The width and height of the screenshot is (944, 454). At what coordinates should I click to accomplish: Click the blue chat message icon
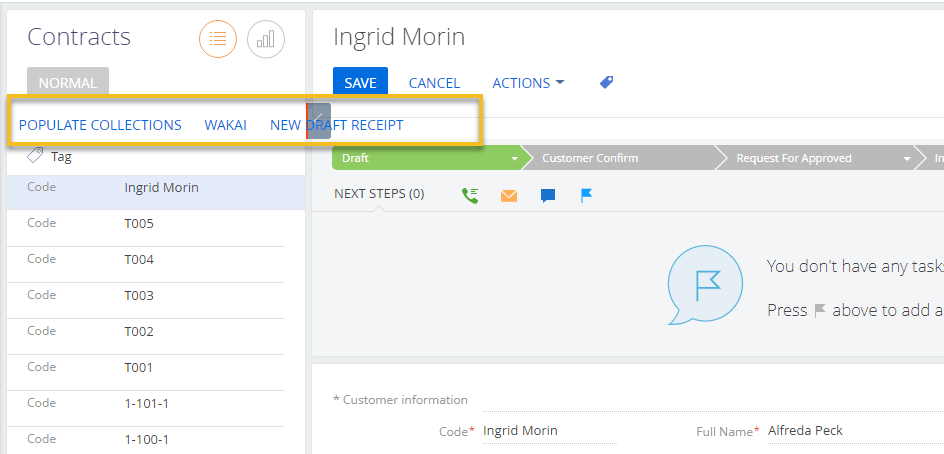click(x=547, y=195)
